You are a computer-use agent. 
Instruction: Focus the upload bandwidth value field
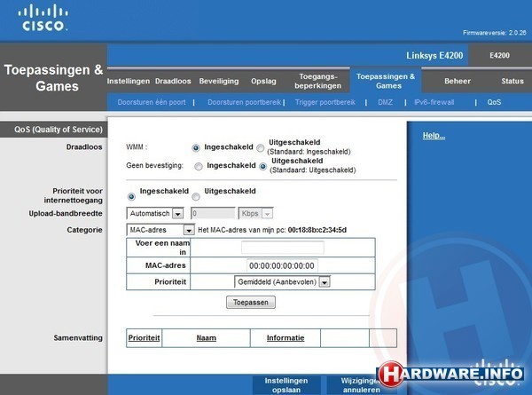coord(213,214)
